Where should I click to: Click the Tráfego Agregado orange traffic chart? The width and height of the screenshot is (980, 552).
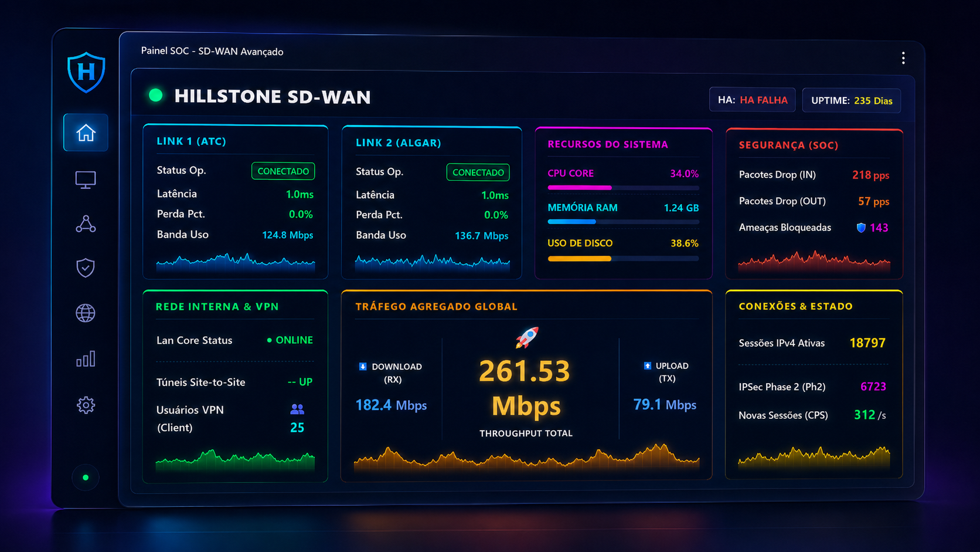(x=526, y=456)
